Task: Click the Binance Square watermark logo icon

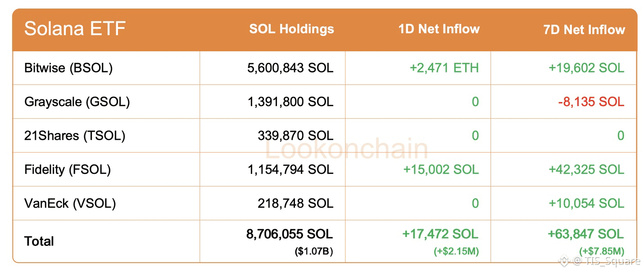Action: coord(564,260)
